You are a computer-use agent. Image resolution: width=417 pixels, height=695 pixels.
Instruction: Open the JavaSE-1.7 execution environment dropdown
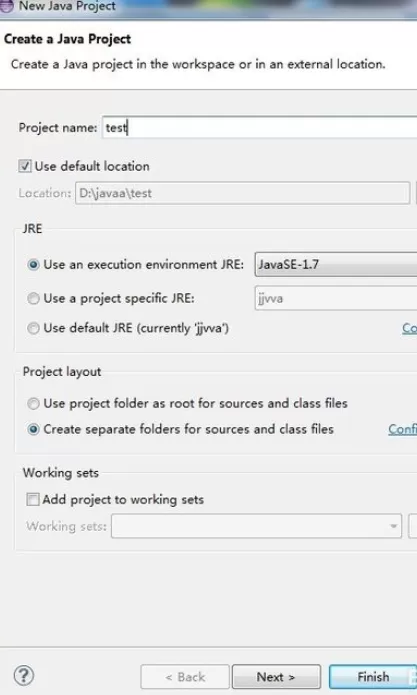point(336,265)
